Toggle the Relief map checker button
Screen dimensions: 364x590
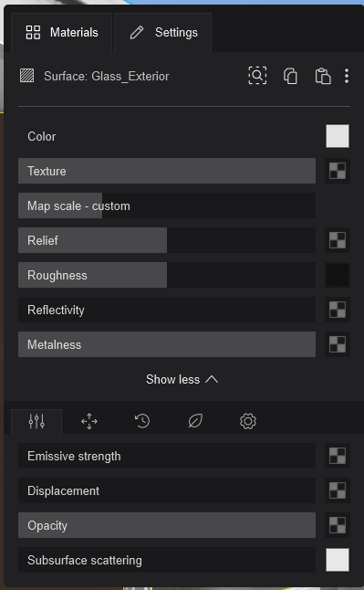click(x=338, y=240)
